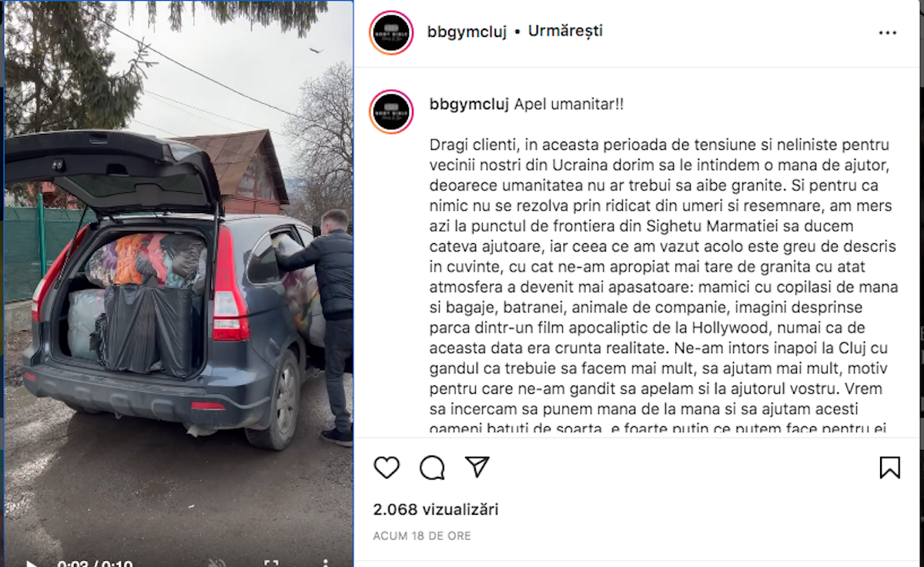Enter fullscreen on the video

click(x=271, y=564)
